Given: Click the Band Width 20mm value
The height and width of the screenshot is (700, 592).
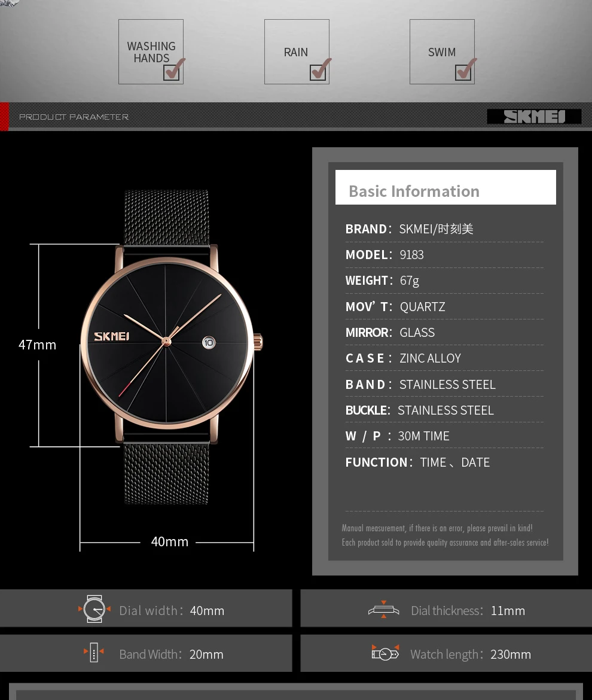Looking at the screenshot, I should click(206, 654).
